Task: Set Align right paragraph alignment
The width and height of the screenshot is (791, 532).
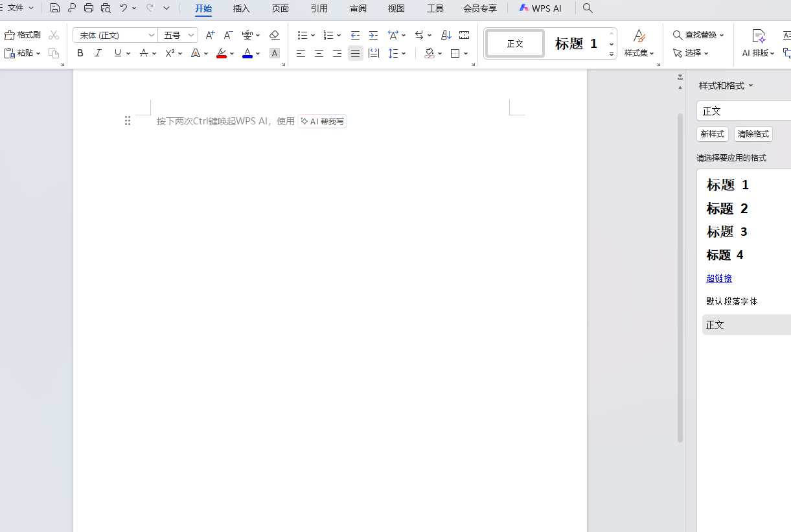Action: (x=337, y=53)
